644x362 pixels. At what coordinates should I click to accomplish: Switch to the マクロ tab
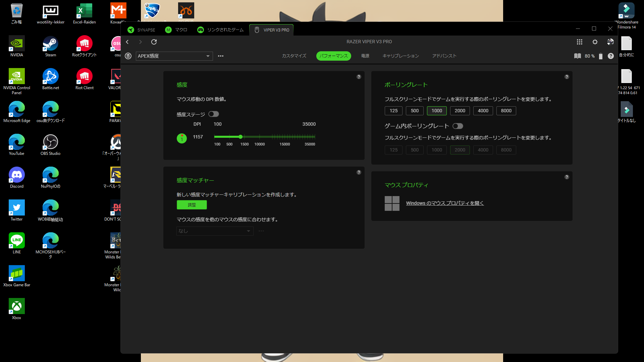point(176,30)
